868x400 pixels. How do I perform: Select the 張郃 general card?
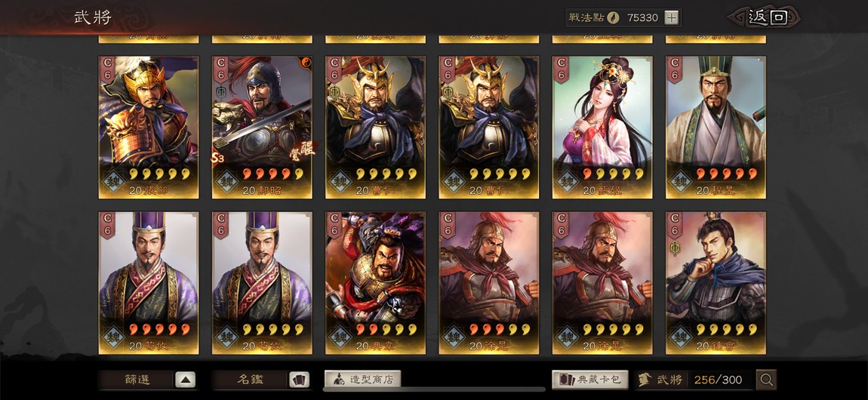pos(149,128)
